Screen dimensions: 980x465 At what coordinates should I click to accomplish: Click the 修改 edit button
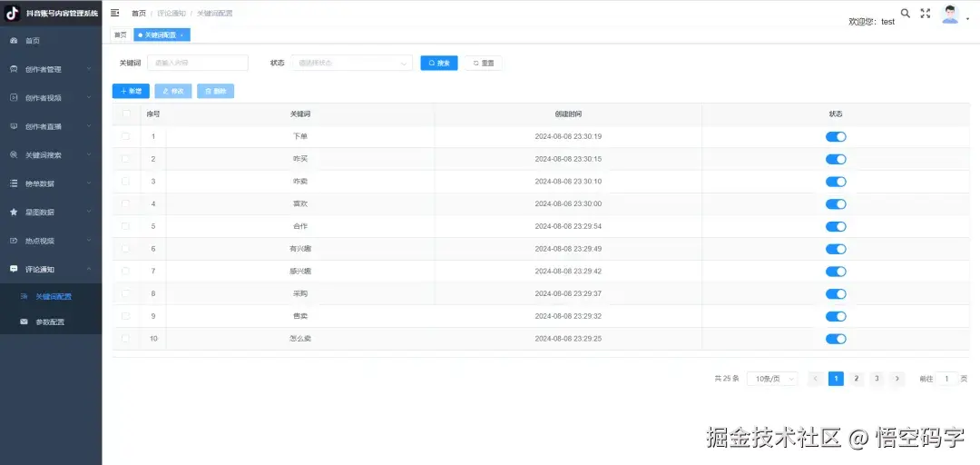[x=173, y=92]
